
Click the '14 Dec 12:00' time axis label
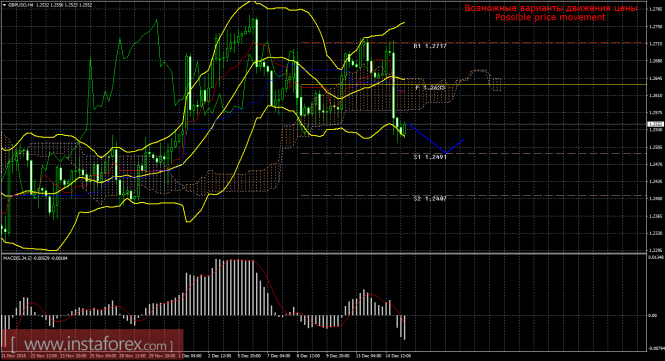(400, 356)
